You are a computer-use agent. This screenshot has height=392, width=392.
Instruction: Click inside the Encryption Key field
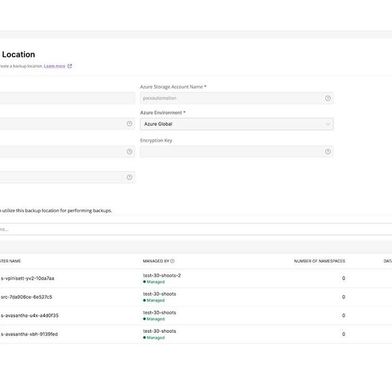click(237, 152)
